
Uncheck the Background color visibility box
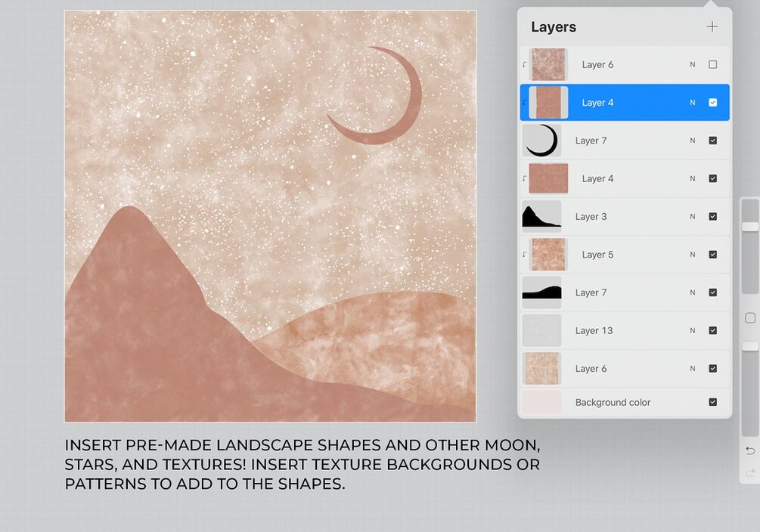[x=712, y=402]
